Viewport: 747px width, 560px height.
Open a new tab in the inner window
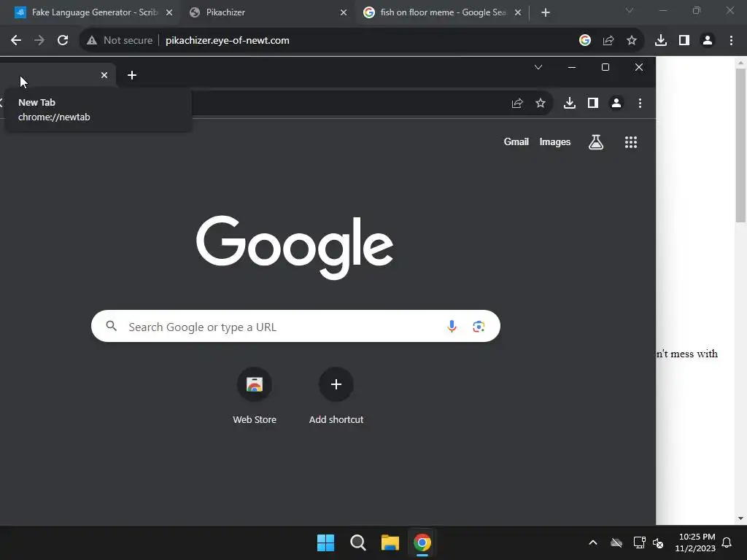click(x=132, y=75)
